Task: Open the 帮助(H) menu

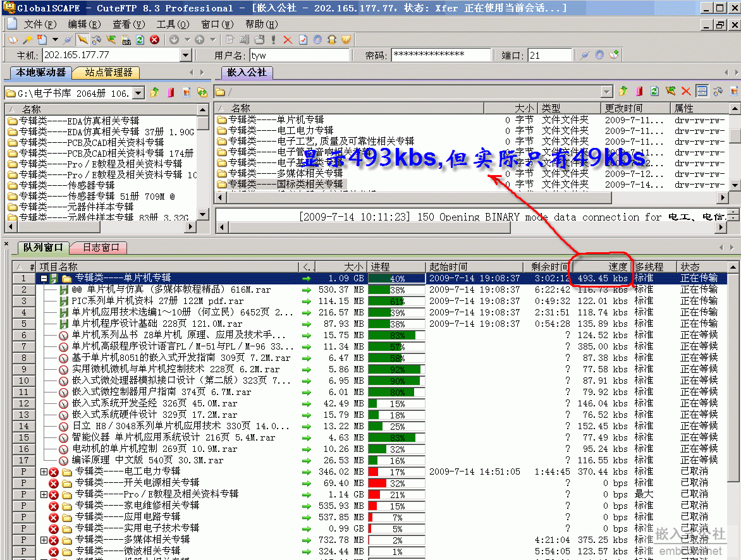Action: 261,24
